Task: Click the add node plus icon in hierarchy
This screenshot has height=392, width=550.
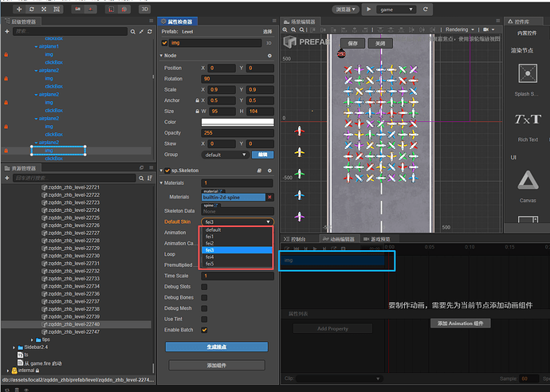Action: coord(7,32)
